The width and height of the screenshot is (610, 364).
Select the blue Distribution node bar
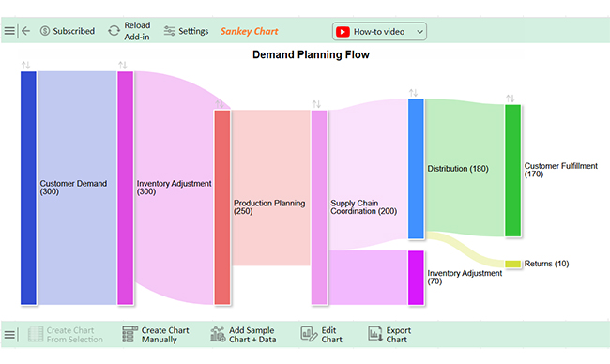416,168
